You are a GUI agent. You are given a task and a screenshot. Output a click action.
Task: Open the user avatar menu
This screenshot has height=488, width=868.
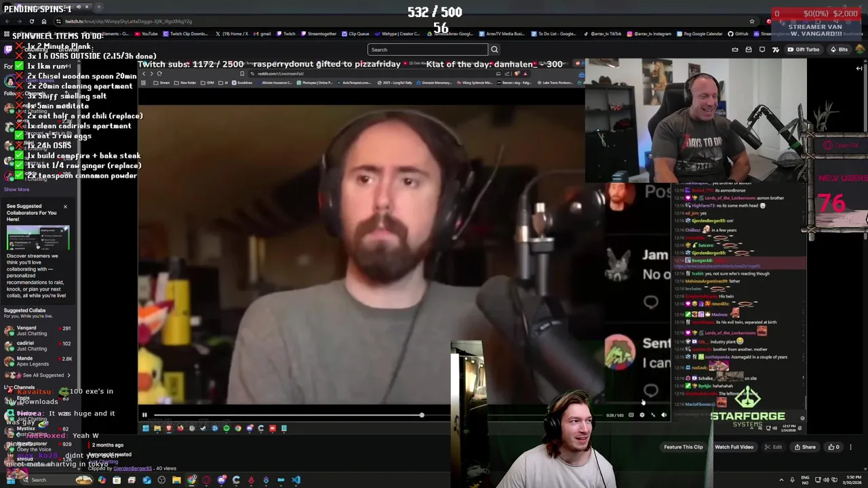(x=859, y=49)
